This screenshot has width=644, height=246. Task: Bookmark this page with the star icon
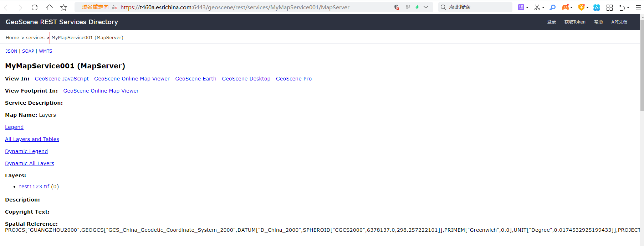click(x=63, y=7)
